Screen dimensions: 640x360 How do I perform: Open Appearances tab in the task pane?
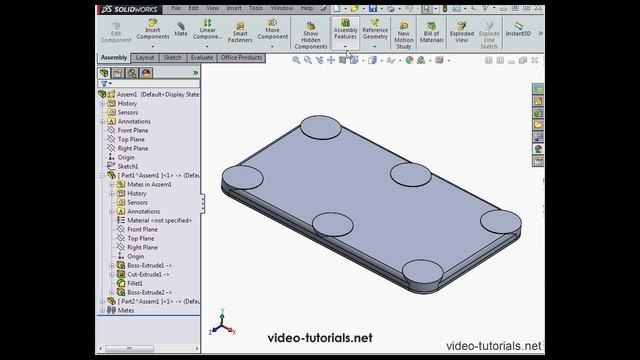(x=538, y=149)
